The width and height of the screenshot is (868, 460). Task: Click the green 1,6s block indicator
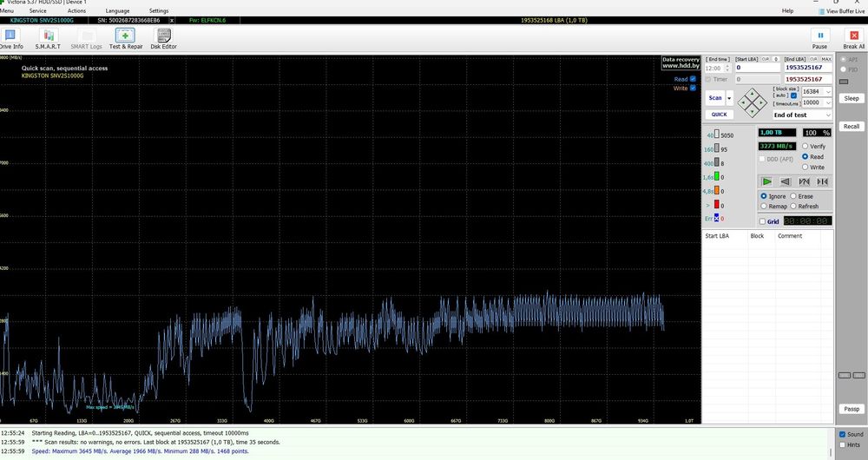[x=717, y=176]
